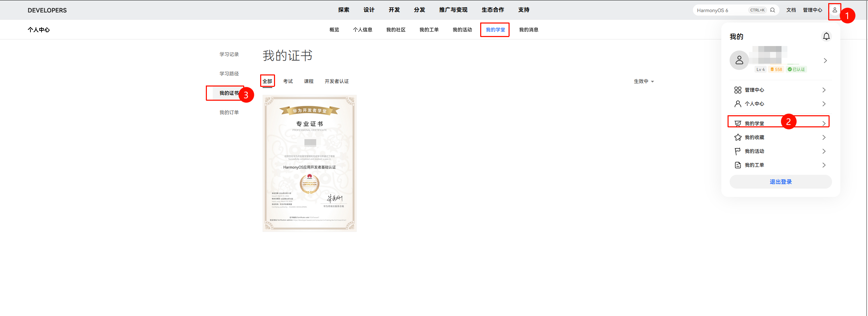
Task: Open the 支持 top menu
Action: (524, 10)
